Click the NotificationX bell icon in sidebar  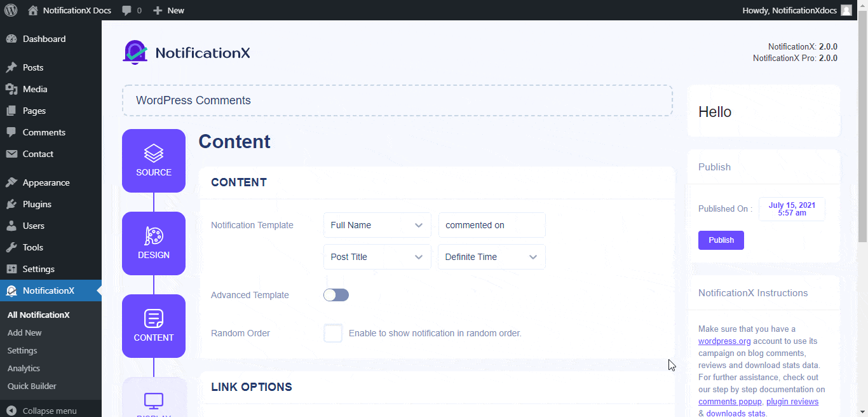(11, 291)
